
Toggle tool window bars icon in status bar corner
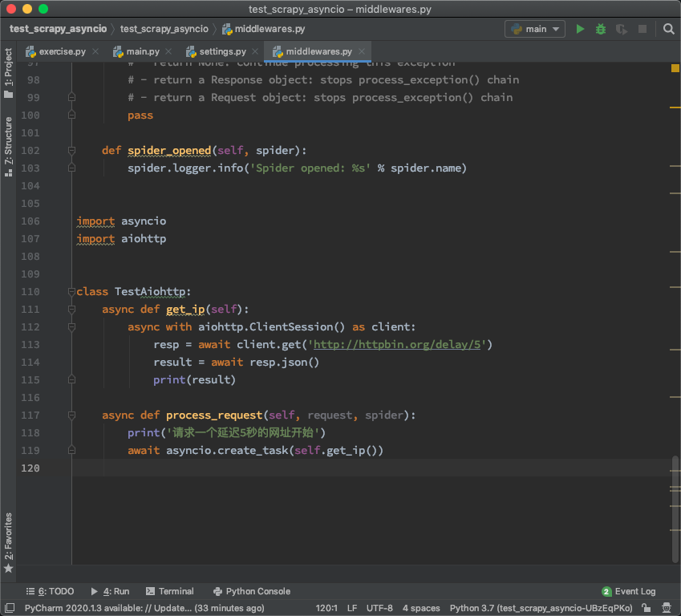point(9,608)
